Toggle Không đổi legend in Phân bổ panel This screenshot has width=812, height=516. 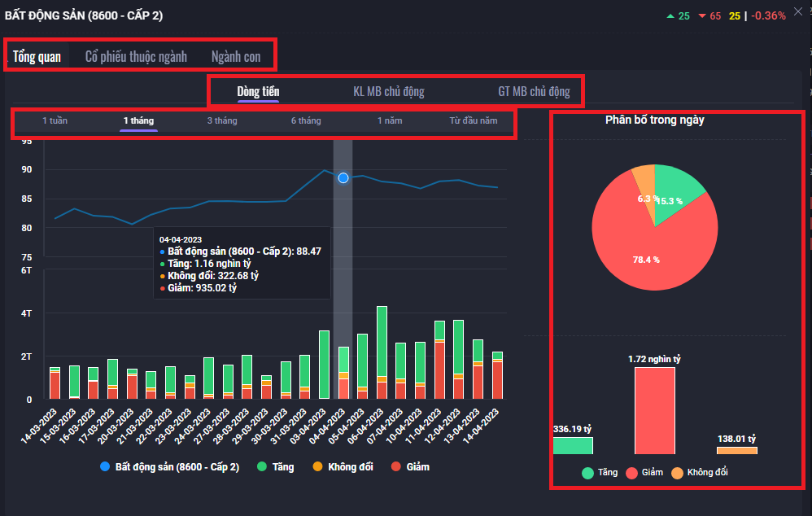(698, 473)
